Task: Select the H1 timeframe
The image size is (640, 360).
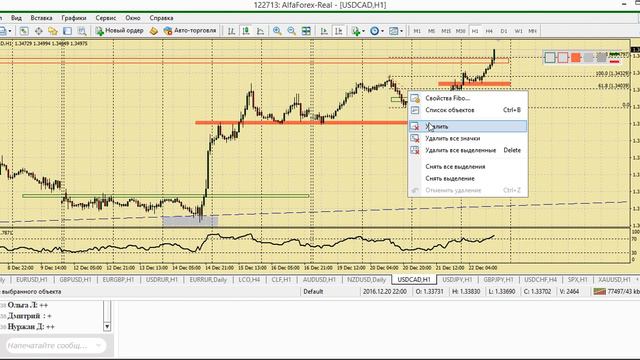Action: coord(475,31)
